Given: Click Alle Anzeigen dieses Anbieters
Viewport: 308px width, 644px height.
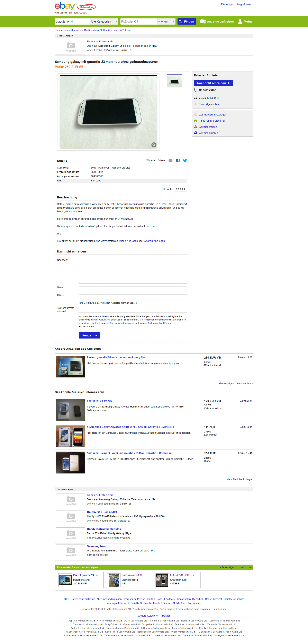Looking at the screenshot, I should click(236, 384).
